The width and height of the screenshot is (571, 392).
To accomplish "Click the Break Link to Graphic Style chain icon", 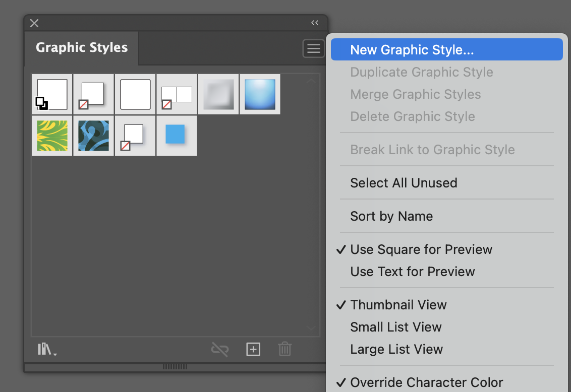I will click(x=220, y=349).
